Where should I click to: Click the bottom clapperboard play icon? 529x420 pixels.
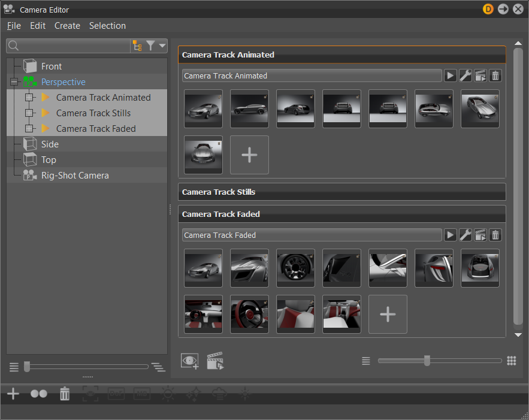[x=215, y=361]
